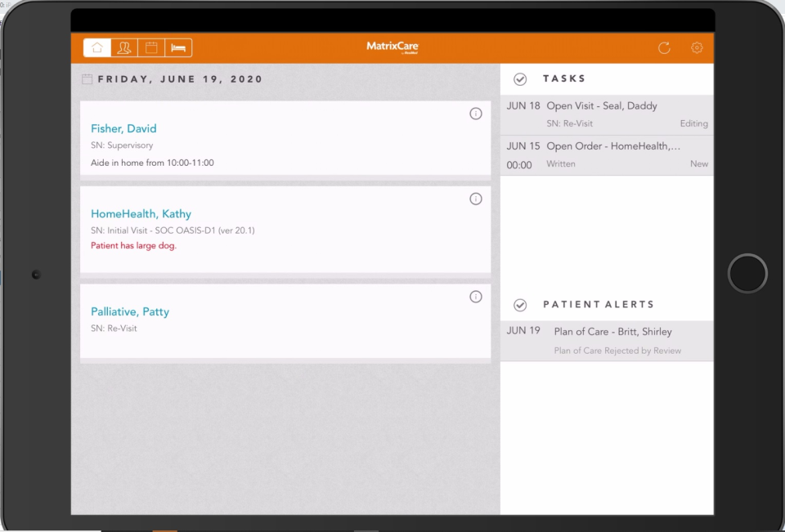Select the bed/inpatient icon in the toolbar

pyautogui.click(x=179, y=47)
